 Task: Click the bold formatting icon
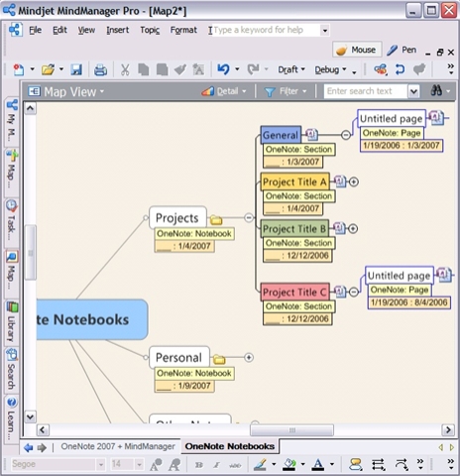pos(198,465)
